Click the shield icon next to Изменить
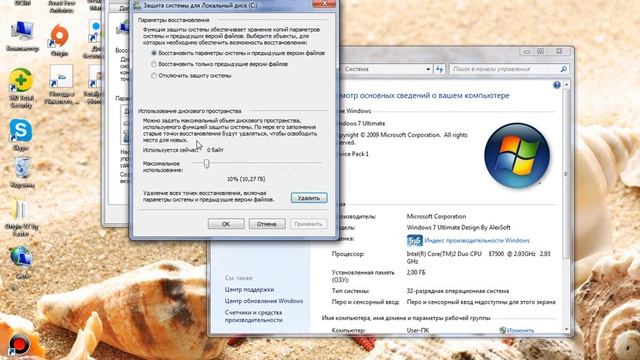 [x=502, y=330]
